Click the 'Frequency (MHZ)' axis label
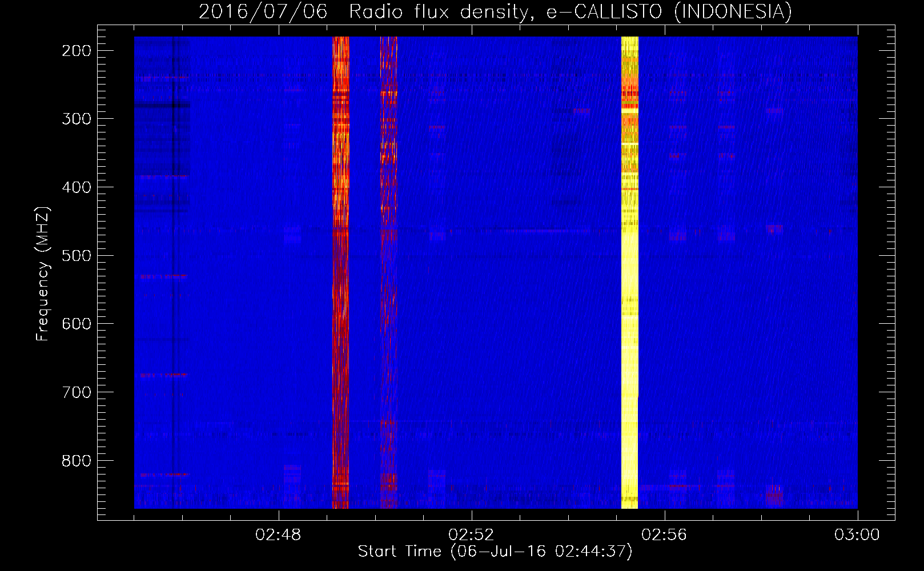The width and height of the screenshot is (924, 571). tap(43, 274)
